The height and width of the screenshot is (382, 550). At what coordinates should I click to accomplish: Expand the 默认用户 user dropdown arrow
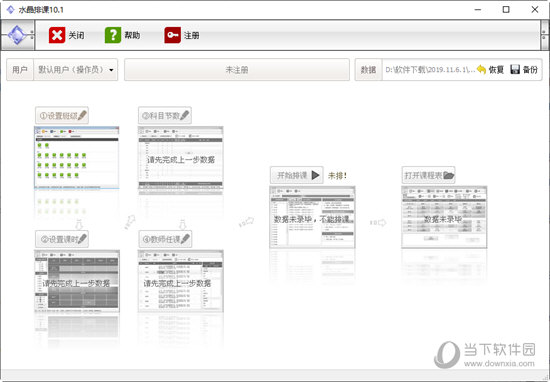pos(111,70)
